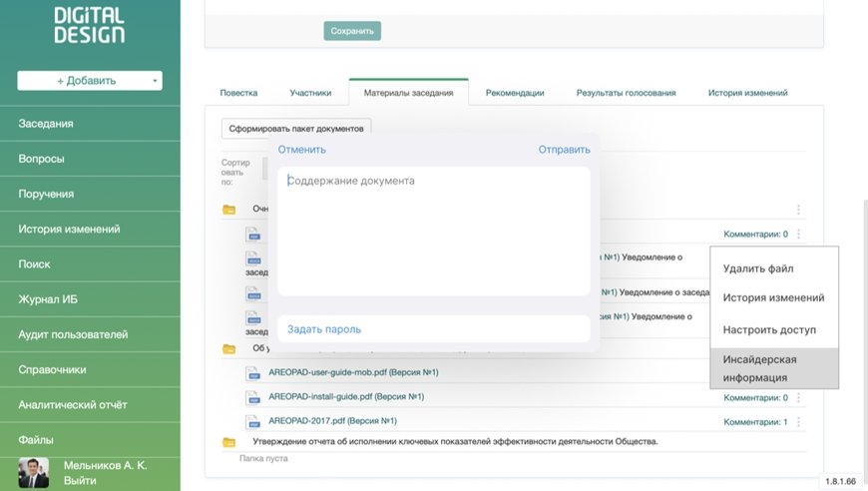
Task: Click the AREOPAD-install-guide.pdf file icon
Action: [x=253, y=397]
